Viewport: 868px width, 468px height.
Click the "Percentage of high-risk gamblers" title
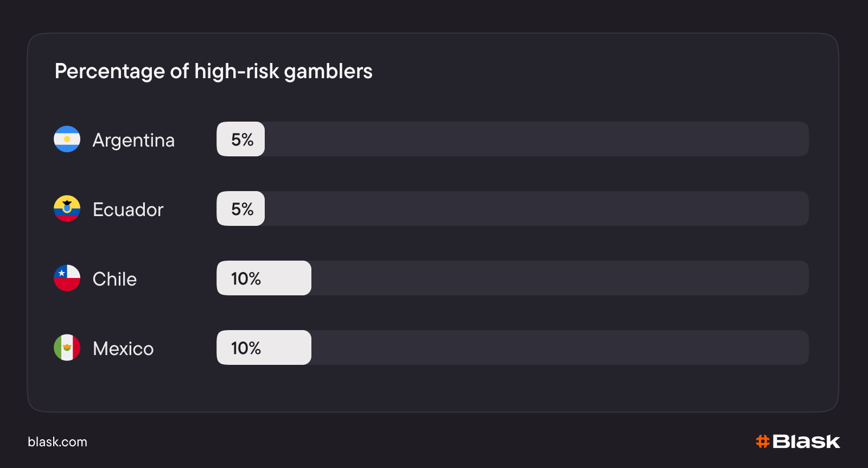pos(213,71)
